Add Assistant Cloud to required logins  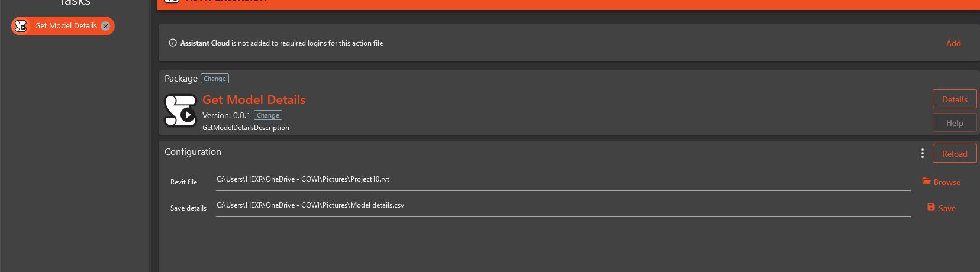click(953, 43)
